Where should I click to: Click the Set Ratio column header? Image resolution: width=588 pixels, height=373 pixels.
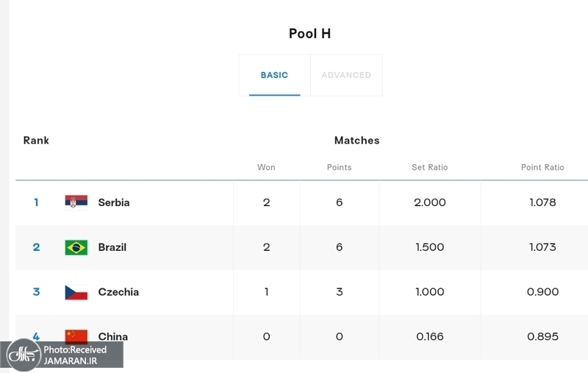click(429, 167)
